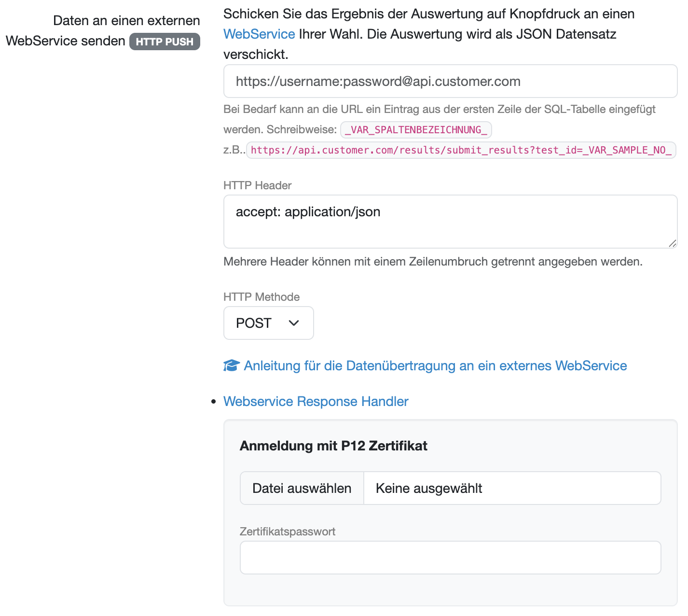Click the HTTP Methode label
Image resolution: width=688 pixels, height=616 pixels.
pos(261,297)
